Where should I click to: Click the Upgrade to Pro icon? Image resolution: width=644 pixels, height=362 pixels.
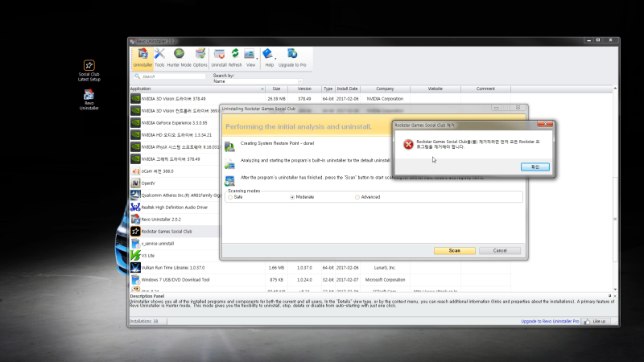pos(292,54)
